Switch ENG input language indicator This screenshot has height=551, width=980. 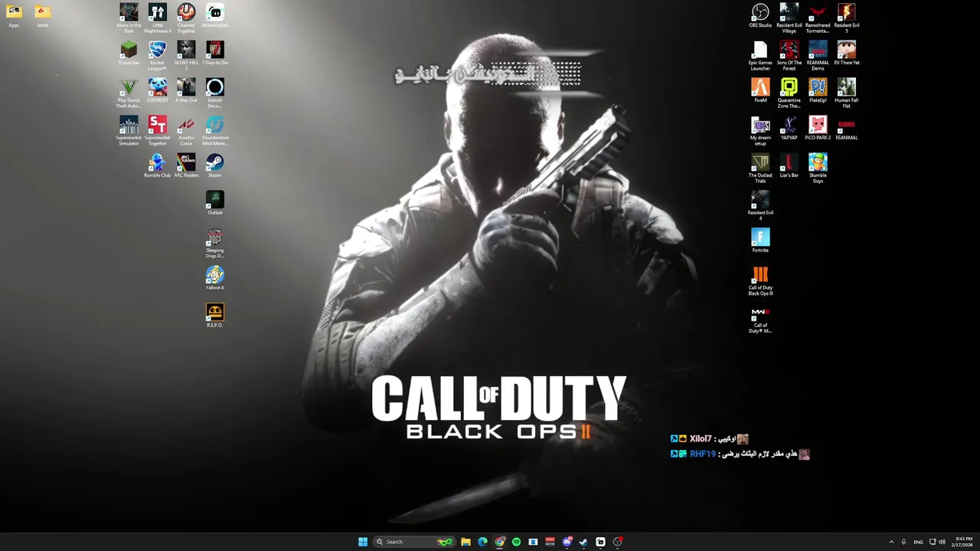pyautogui.click(x=918, y=542)
